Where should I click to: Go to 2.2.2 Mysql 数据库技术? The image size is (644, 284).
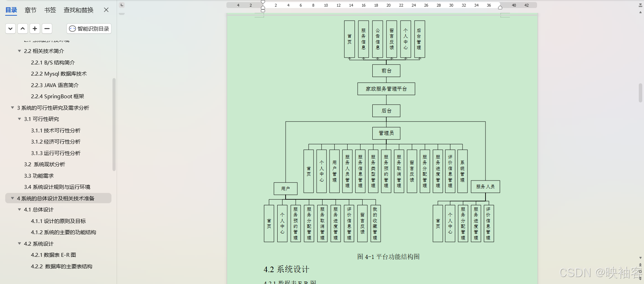(59, 74)
